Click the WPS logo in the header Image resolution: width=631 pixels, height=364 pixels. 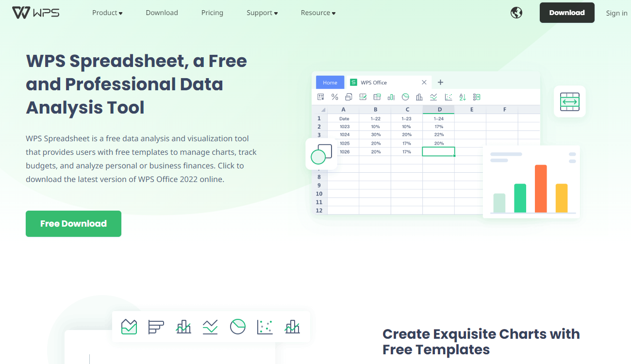35,13
